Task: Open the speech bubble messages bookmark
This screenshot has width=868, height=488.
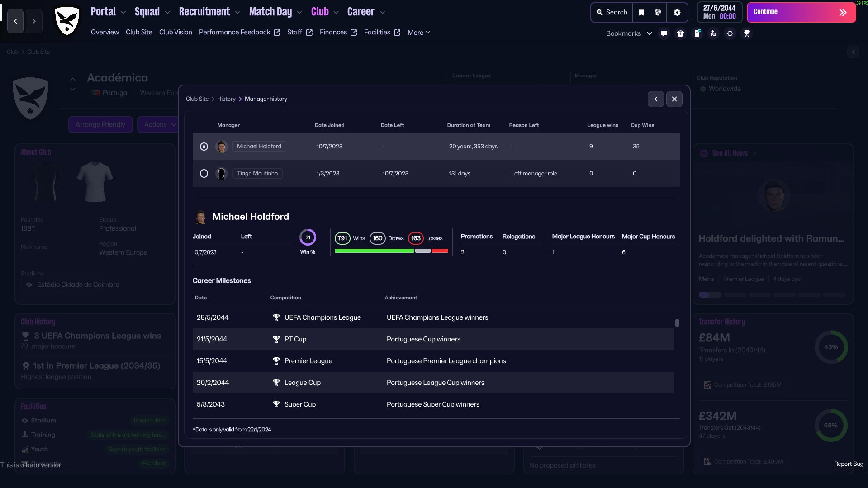Action: (x=664, y=33)
